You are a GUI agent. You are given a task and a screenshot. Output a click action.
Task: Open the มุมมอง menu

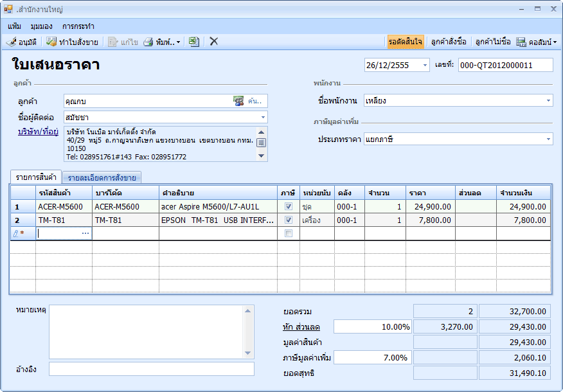(42, 26)
